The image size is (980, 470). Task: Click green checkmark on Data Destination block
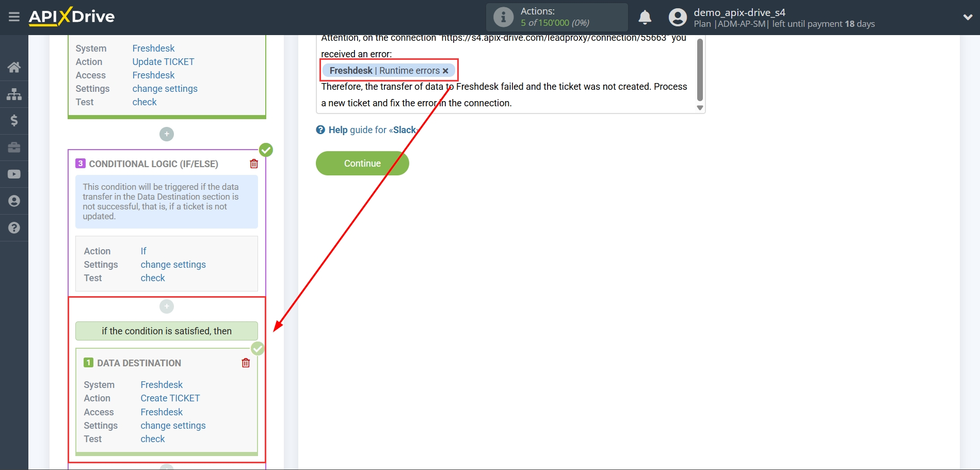click(258, 349)
